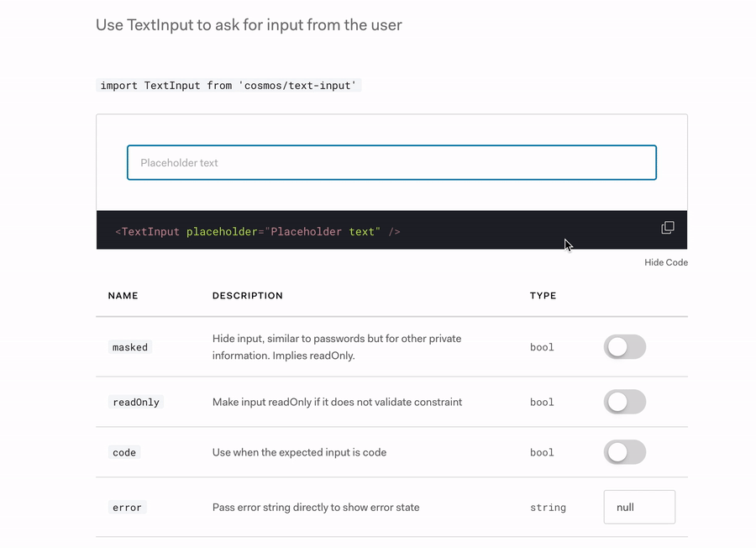Toggle the masked prop switch
This screenshot has width=756, height=548.
tap(624, 347)
